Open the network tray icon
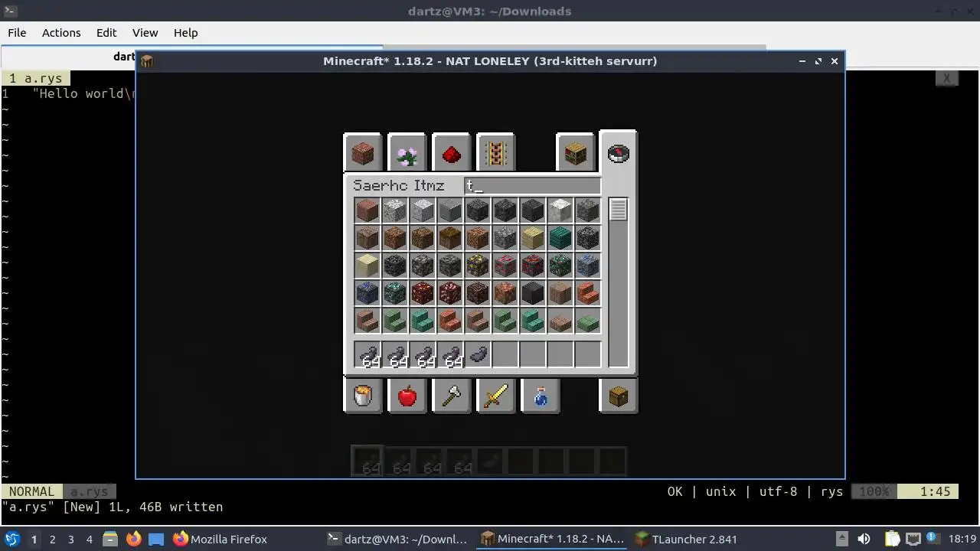 [913, 539]
